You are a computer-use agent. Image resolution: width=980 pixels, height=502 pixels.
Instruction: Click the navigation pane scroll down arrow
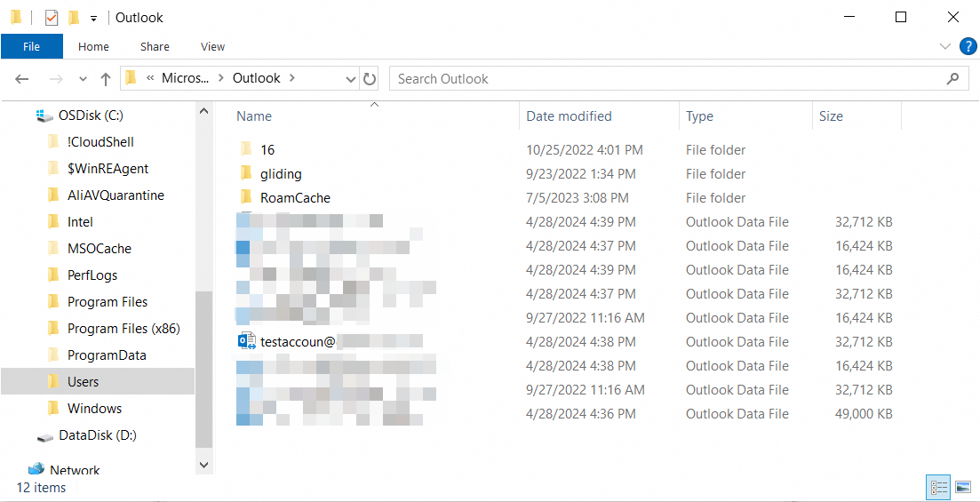pos(204,464)
